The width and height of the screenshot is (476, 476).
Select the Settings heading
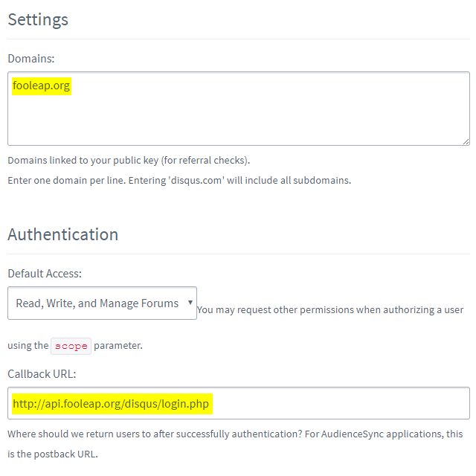point(38,20)
